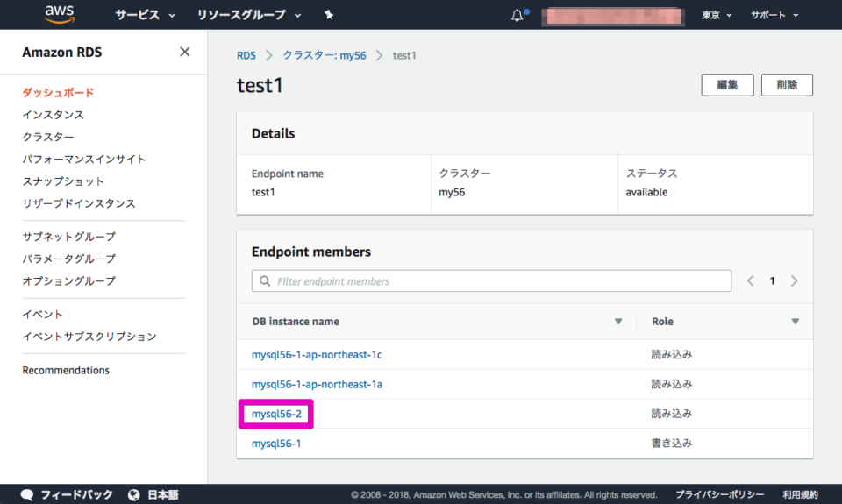842x504 pixels.
Task: Sort by DB instance name column arrow
Action: [x=618, y=322]
